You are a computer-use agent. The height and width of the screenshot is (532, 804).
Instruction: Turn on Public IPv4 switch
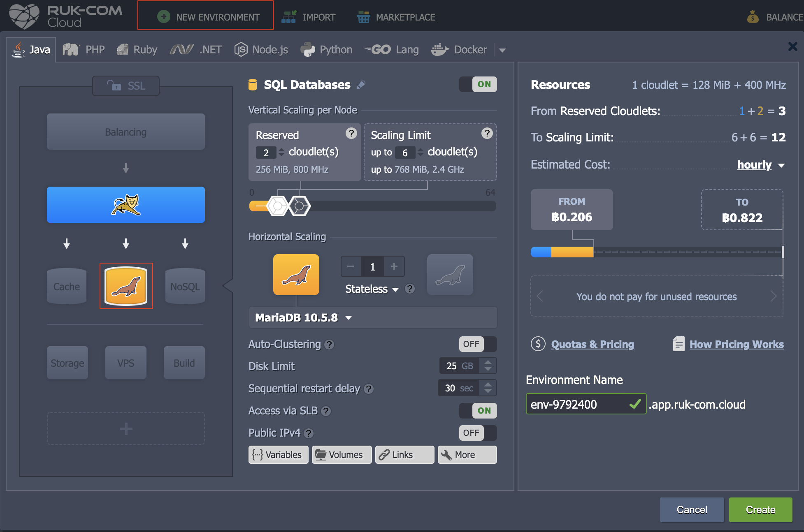[478, 433]
